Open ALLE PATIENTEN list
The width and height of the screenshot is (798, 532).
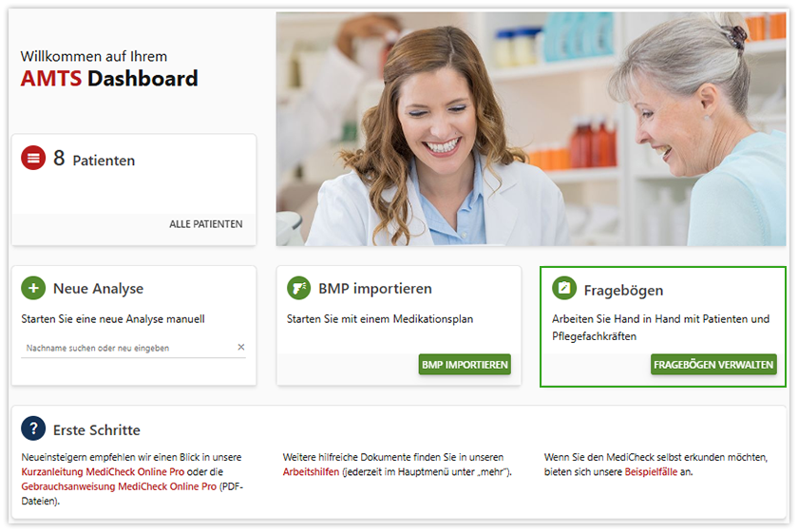point(205,224)
